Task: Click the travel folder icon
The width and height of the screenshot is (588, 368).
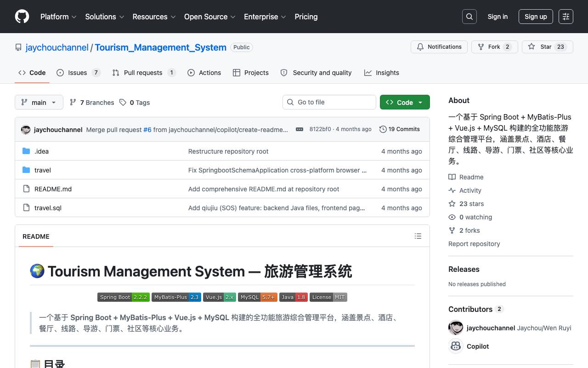Action: pyautogui.click(x=26, y=170)
